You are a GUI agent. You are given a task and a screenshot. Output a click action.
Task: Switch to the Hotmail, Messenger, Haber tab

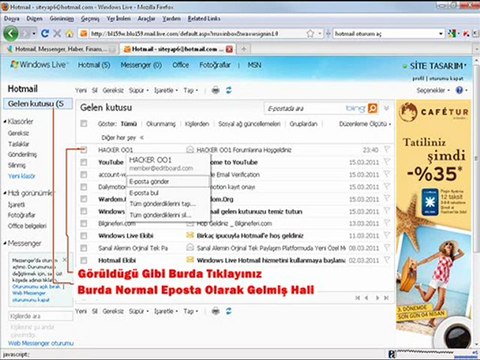click(x=61, y=49)
